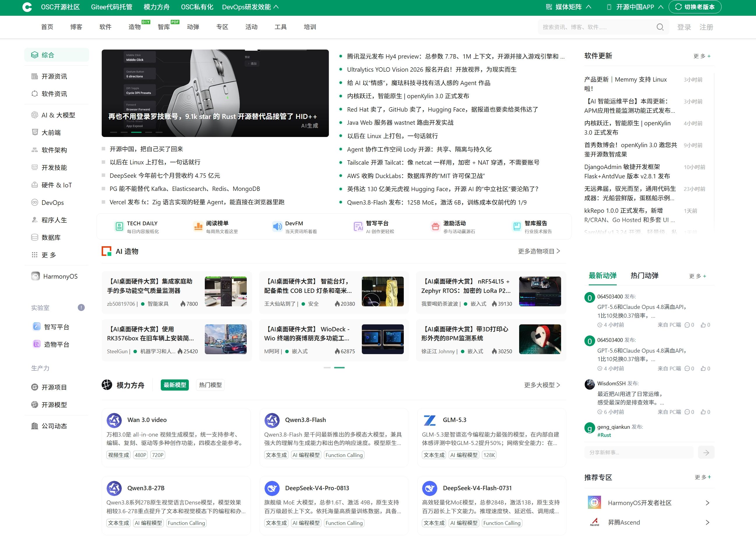Click the HarmonyOS sidebar icon

pos(36,276)
